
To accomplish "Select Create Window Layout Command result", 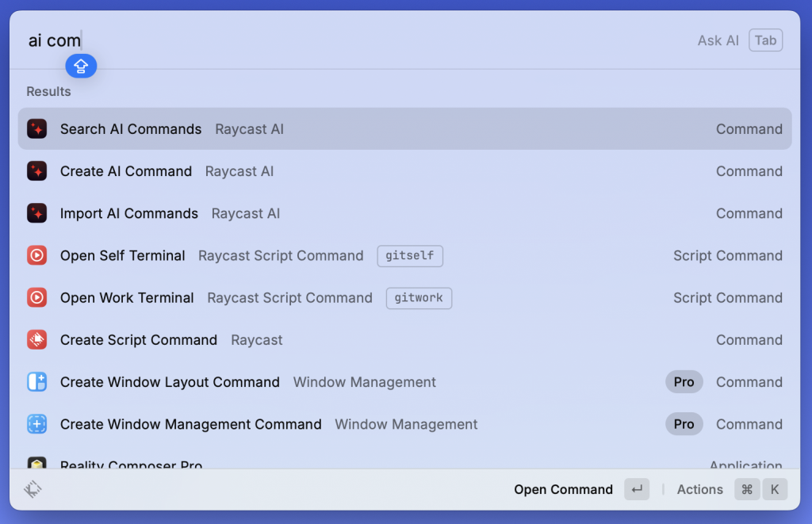I will (x=404, y=382).
